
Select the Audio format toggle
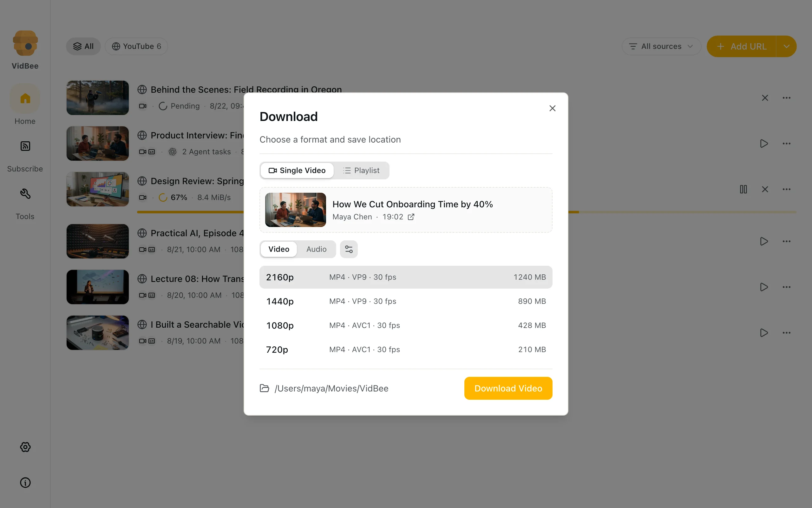(x=316, y=249)
